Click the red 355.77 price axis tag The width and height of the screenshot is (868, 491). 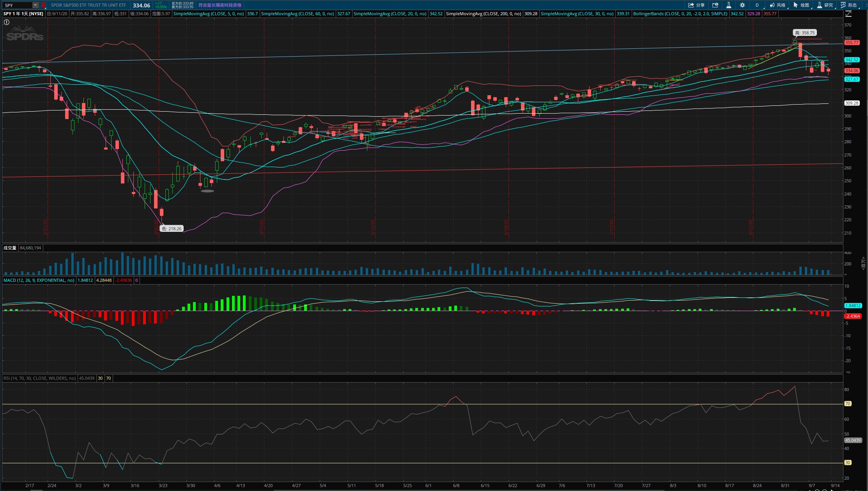852,43
